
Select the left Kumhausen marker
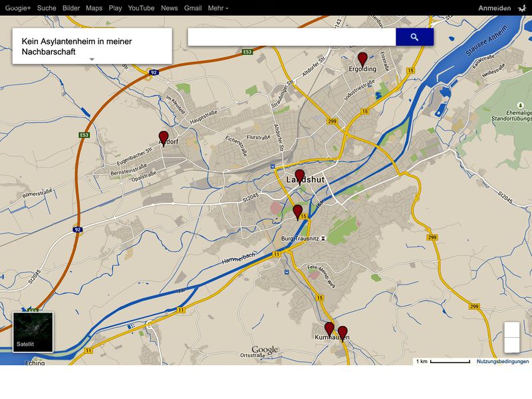pos(329,329)
